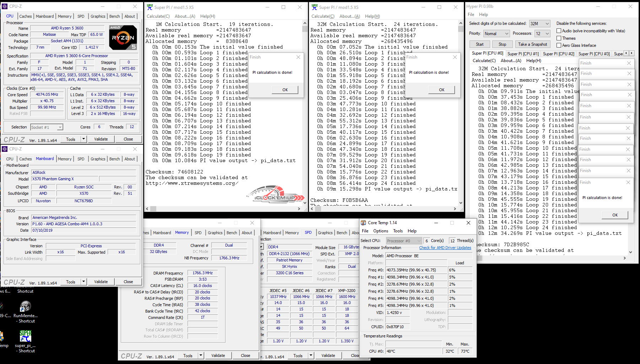The image size is (640, 364).
Task: Click the Ryzen 5 logo in CPU-Z
Action: click(123, 38)
